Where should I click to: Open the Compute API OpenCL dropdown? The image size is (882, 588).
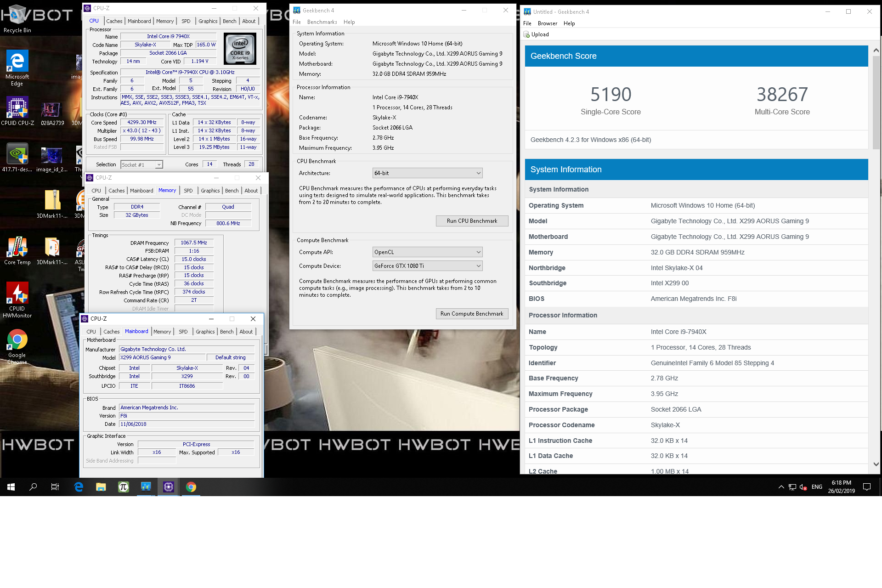coord(427,252)
